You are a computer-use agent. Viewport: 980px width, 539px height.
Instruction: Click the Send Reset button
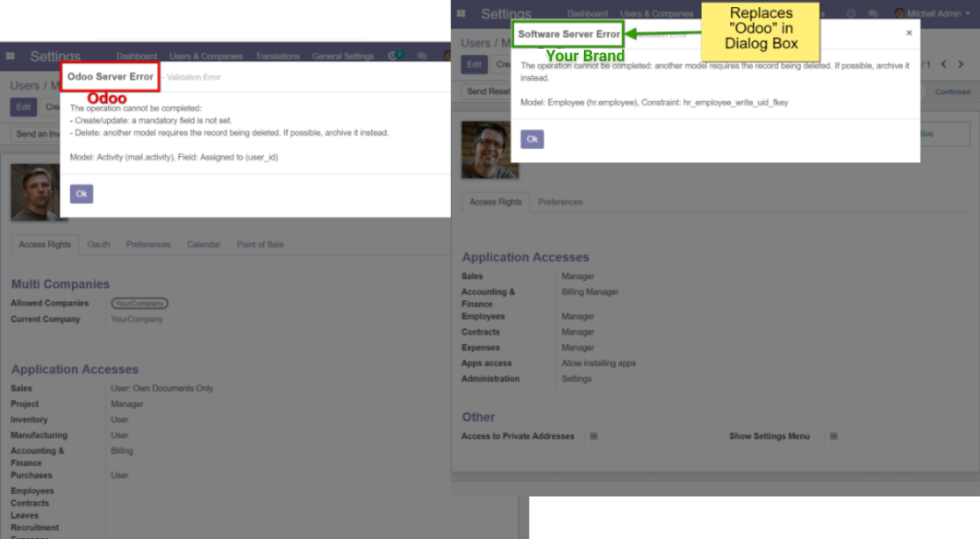(x=486, y=91)
